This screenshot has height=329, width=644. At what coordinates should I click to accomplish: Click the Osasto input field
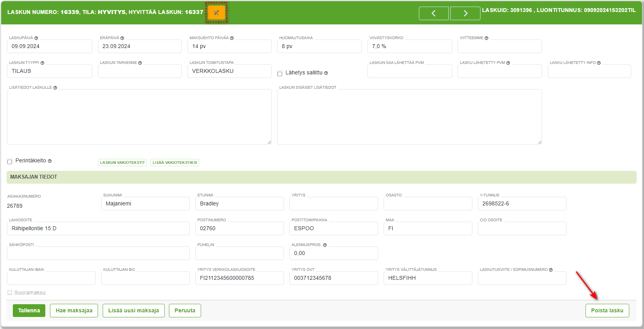tap(428, 203)
